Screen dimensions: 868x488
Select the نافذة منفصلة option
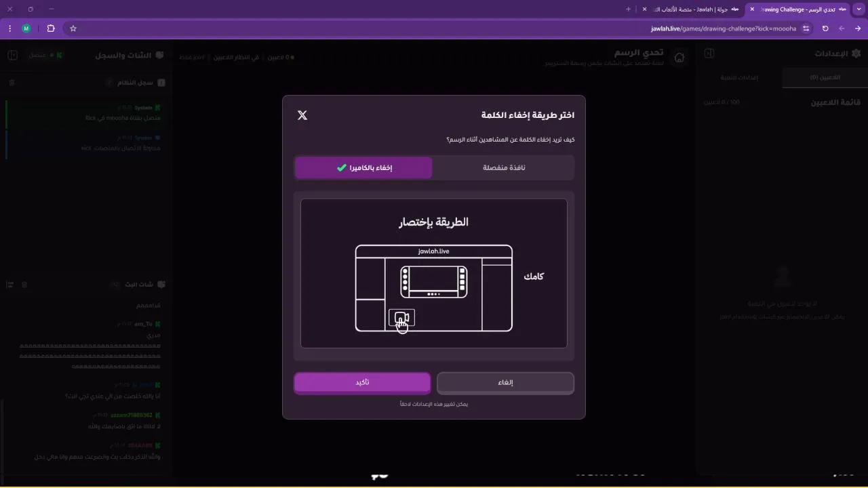tap(504, 167)
